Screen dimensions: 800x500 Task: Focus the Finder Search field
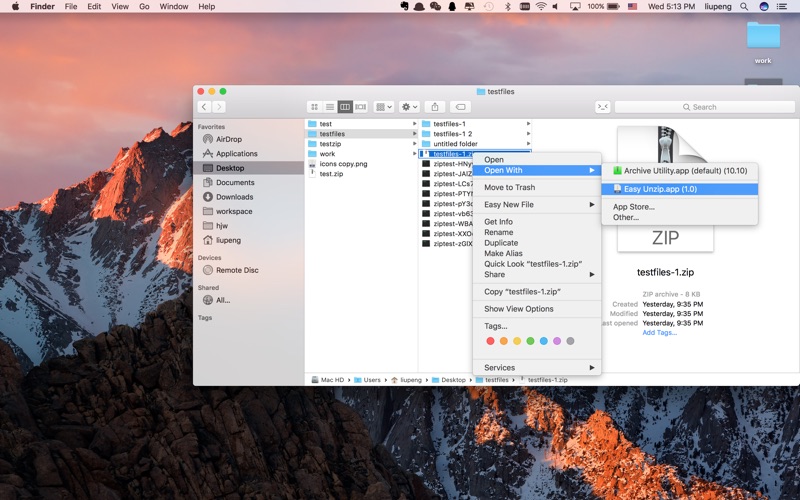[705, 107]
